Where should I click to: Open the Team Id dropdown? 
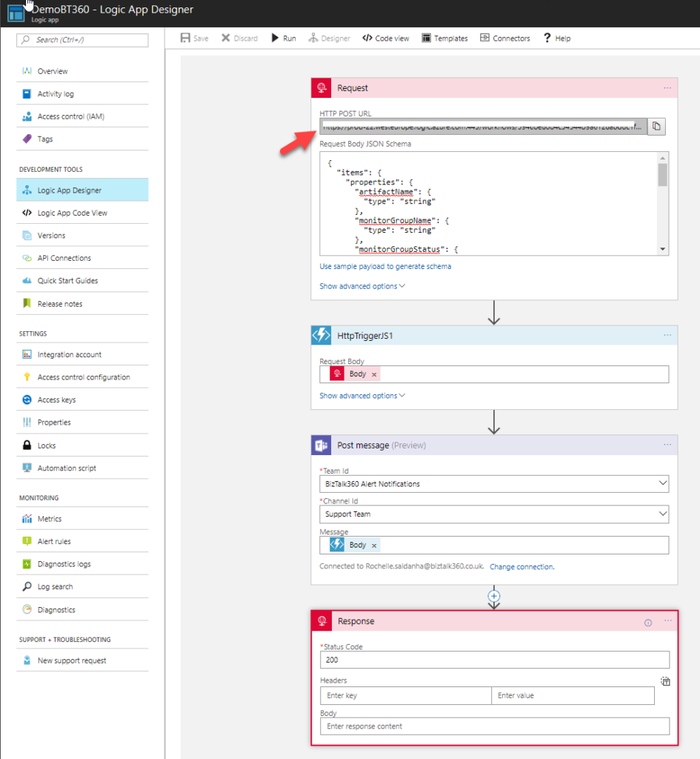pyautogui.click(x=663, y=484)
